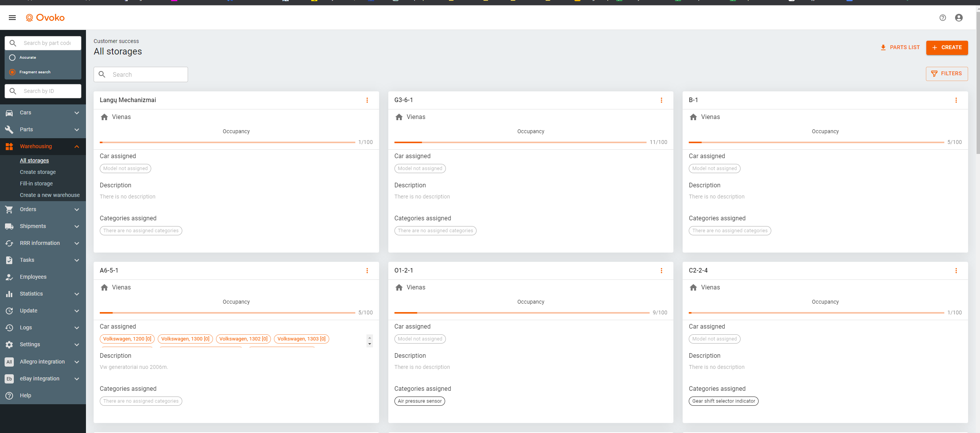
Task: Click the Employees sidebar icon
Action: point(9,277)
